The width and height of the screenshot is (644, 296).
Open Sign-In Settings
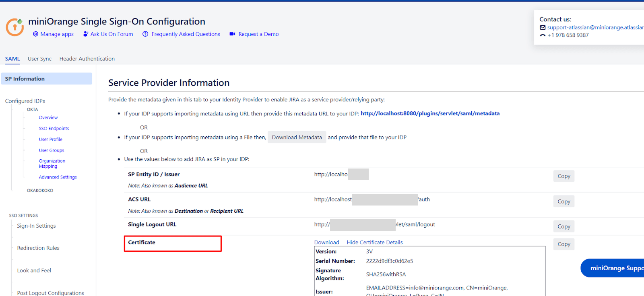pyautogui.click(x=36, y=226)
